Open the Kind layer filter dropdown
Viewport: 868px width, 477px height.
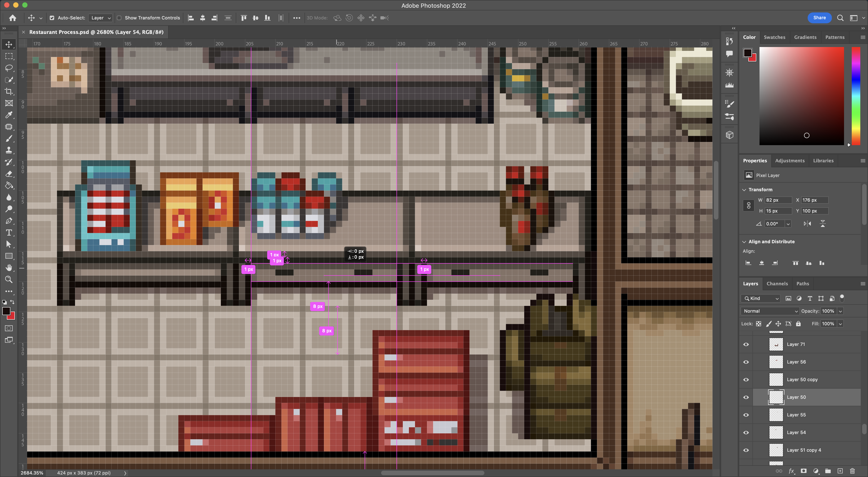tap(761, 298)
